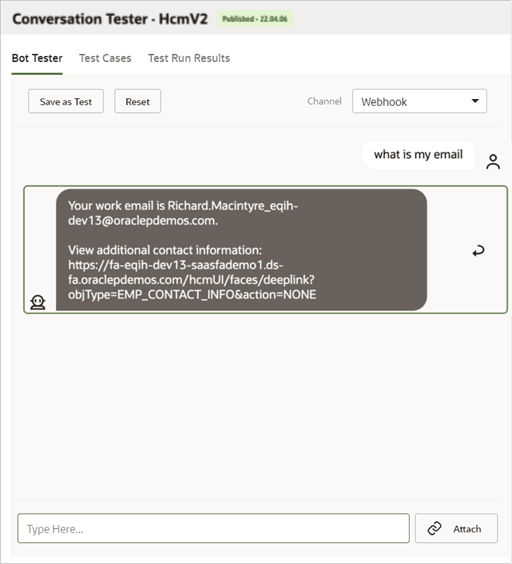Click the Save as Test button
This screenshot has height=564, width=512.
coord(66,101)
